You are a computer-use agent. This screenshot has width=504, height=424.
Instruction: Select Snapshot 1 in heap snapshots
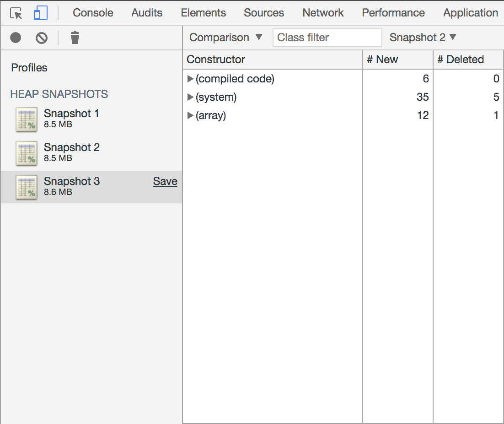pyautogui.click(x=91, y=120)
